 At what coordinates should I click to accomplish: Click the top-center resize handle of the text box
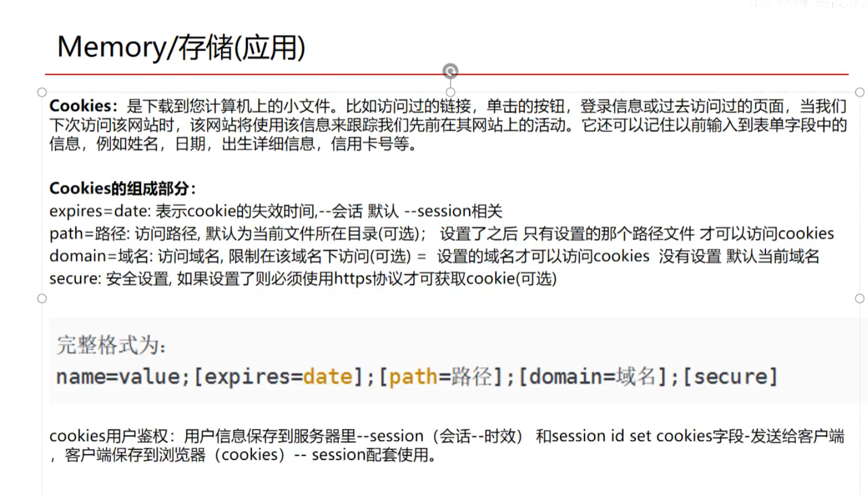(x=451, y=92)
